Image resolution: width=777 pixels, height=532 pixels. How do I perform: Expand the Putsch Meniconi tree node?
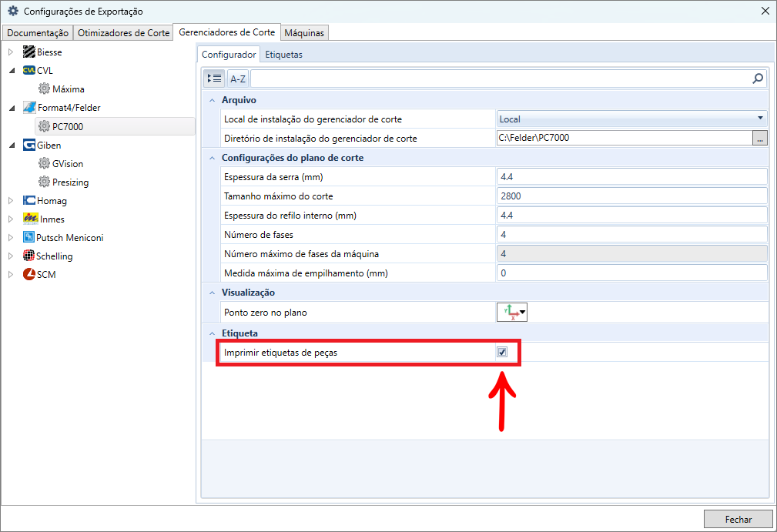click(x=11, y=237)
